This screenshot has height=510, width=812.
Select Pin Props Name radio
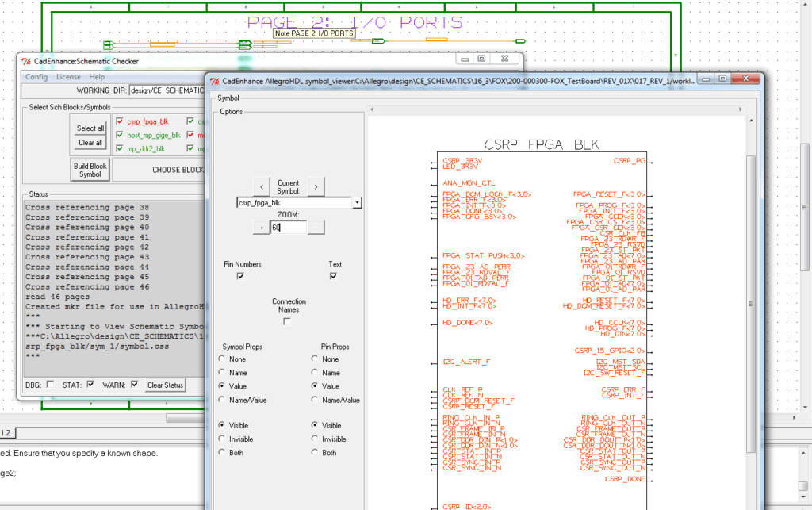coord(314,372)
